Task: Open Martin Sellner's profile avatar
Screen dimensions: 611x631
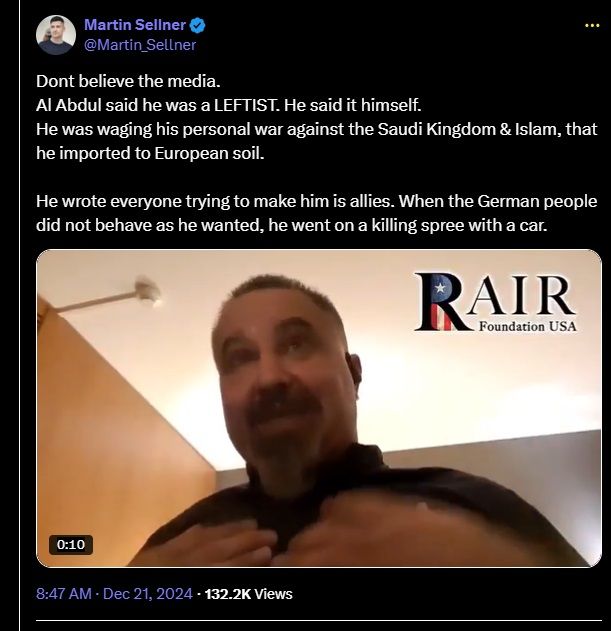Action: click(56, 35)
